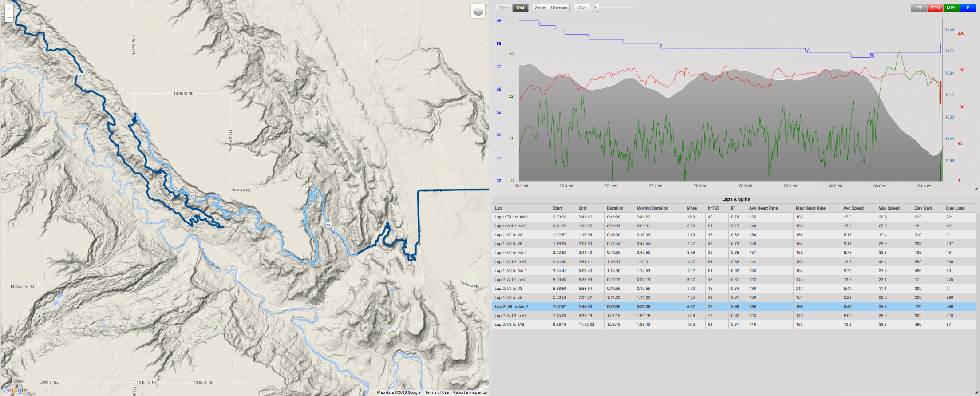Click the Avg Heart Rate column header
The width and height of the screenshot is (980, 396).
point(763,208)
